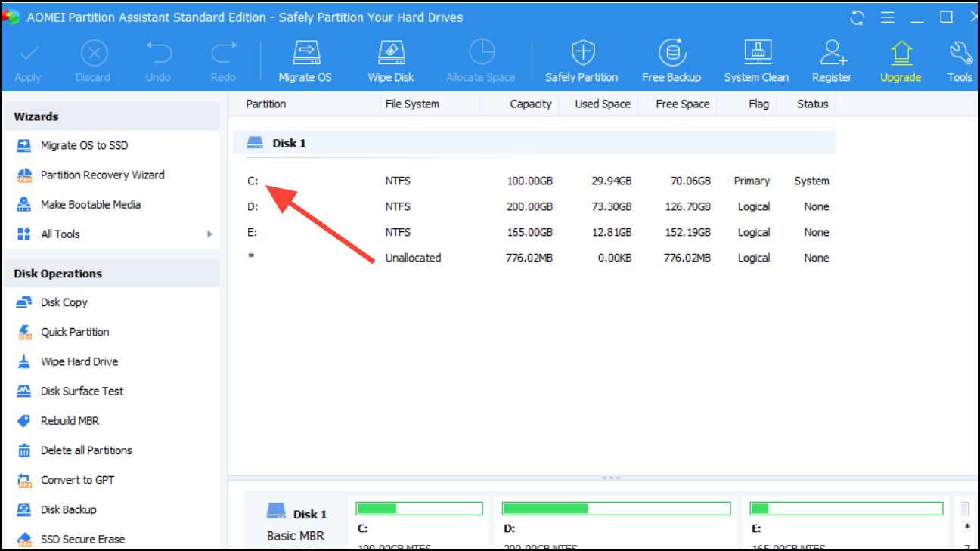Click Primary flag of C: partition

(752, 181)
